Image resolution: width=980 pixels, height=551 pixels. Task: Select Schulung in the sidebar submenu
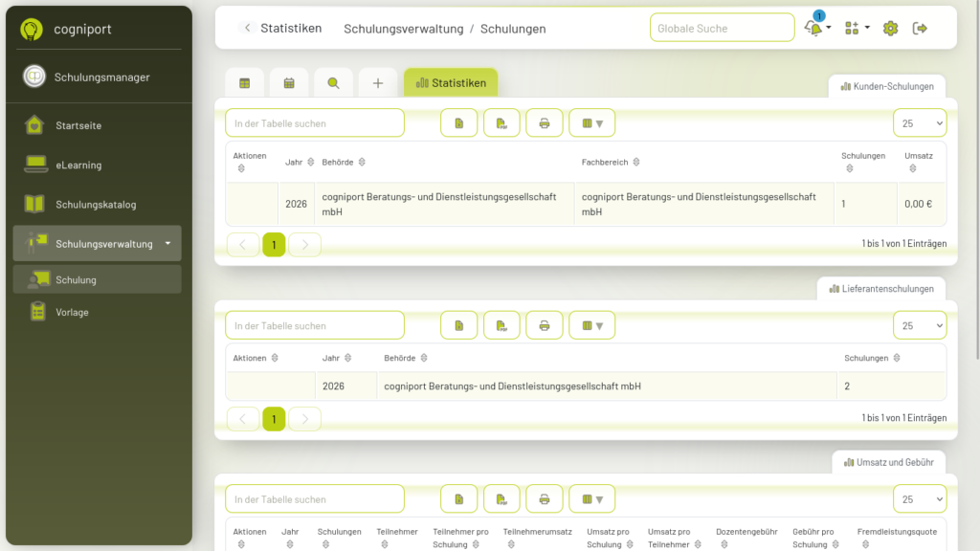97,280
